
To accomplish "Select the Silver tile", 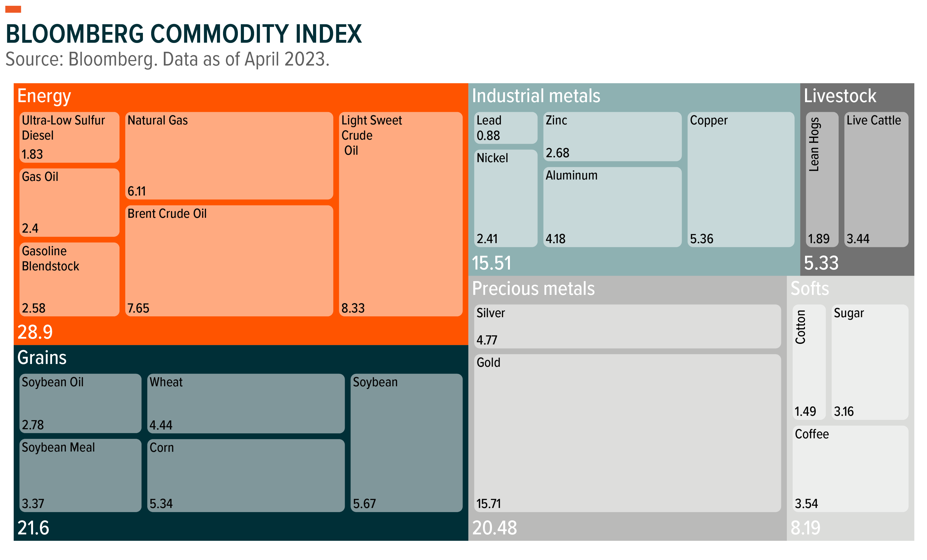I will click(627, 326).
